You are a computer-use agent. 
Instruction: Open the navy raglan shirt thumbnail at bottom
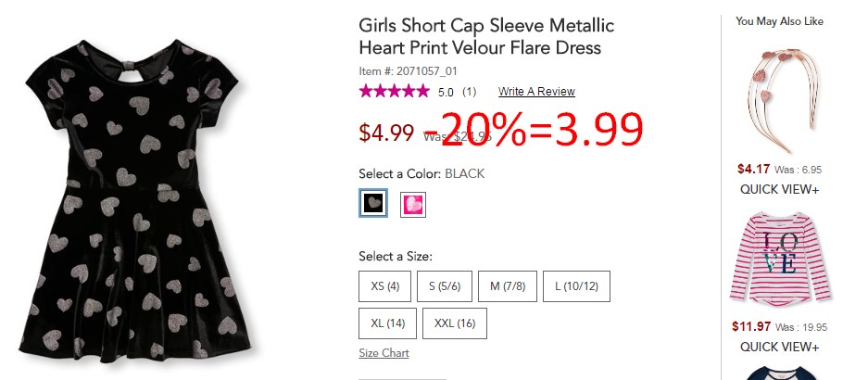[x=780, y=374]
